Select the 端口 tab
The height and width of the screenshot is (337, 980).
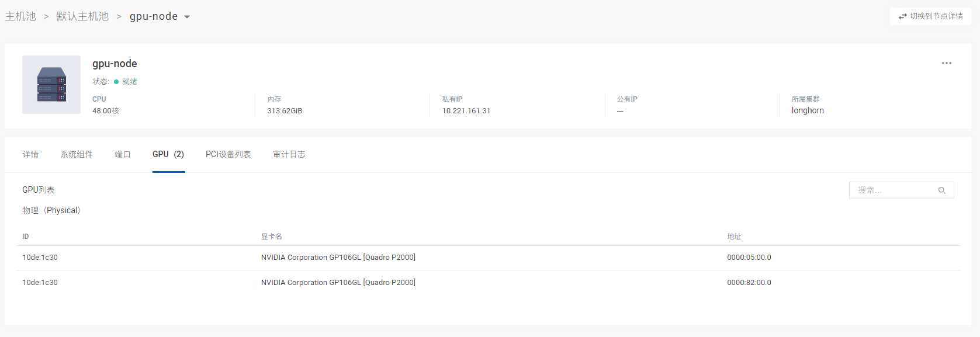(x=123, y=154)
